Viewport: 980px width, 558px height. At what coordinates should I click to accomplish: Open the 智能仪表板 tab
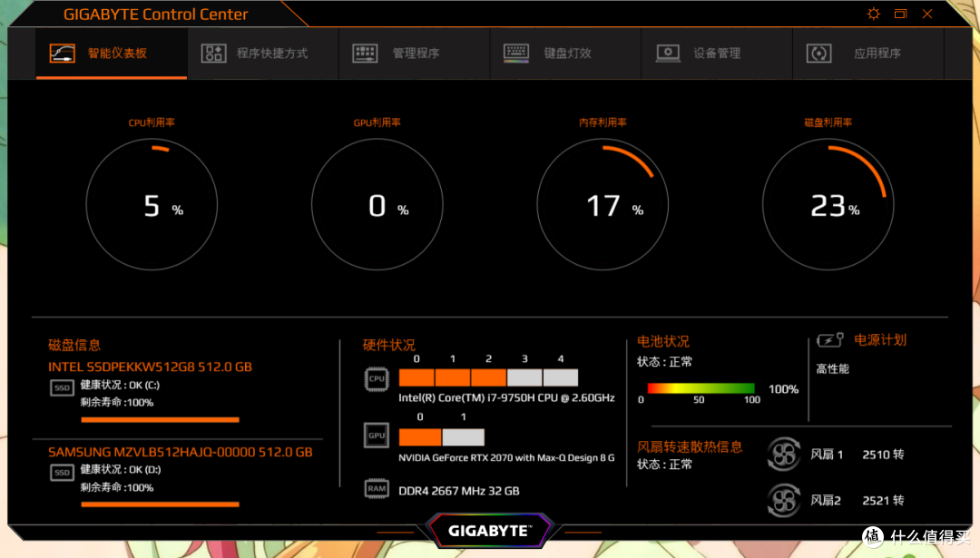(112, 54)
